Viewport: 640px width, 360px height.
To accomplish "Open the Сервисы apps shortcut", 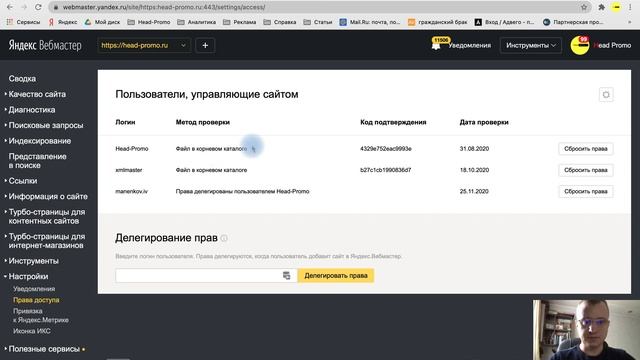I will 23,22.
